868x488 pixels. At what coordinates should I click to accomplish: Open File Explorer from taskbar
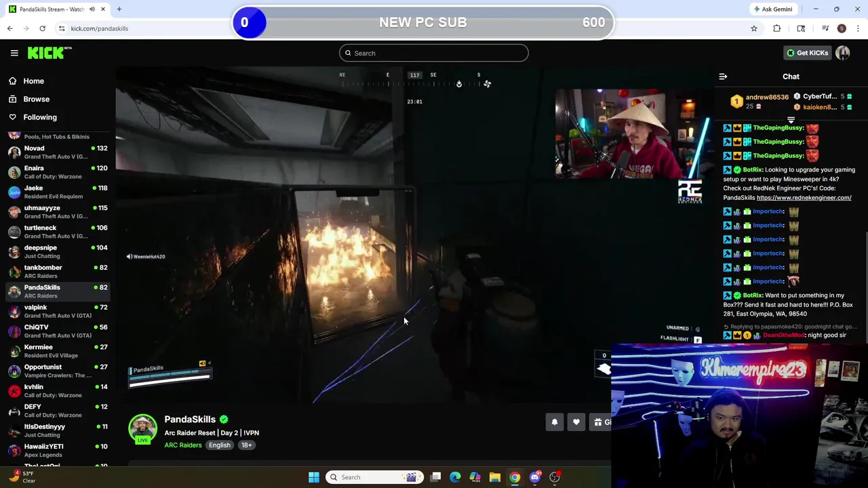[495, 477]
